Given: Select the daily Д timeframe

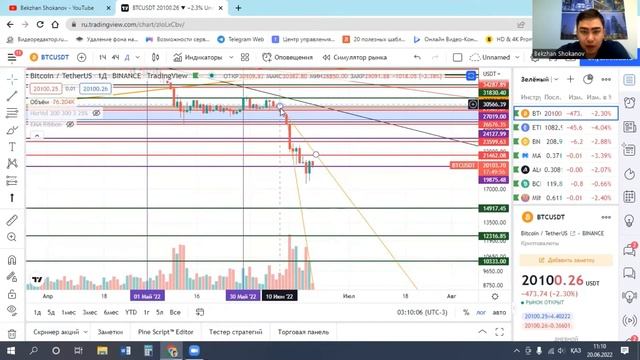Looking at the screenshot, I should click(x=127, y=58).
